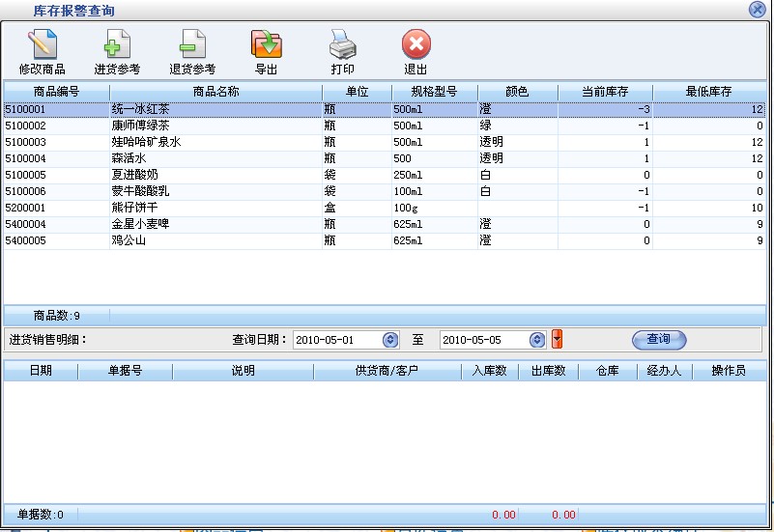This screenshot has width=774, height=532.
Task: Open 退货参考 return reference
Action: point(192,45)
